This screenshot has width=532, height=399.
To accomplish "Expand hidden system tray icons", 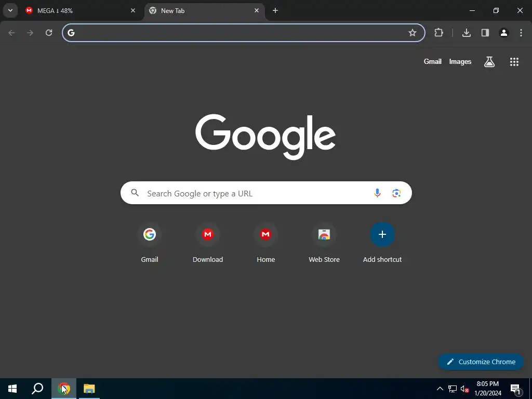I will point(440,389).
